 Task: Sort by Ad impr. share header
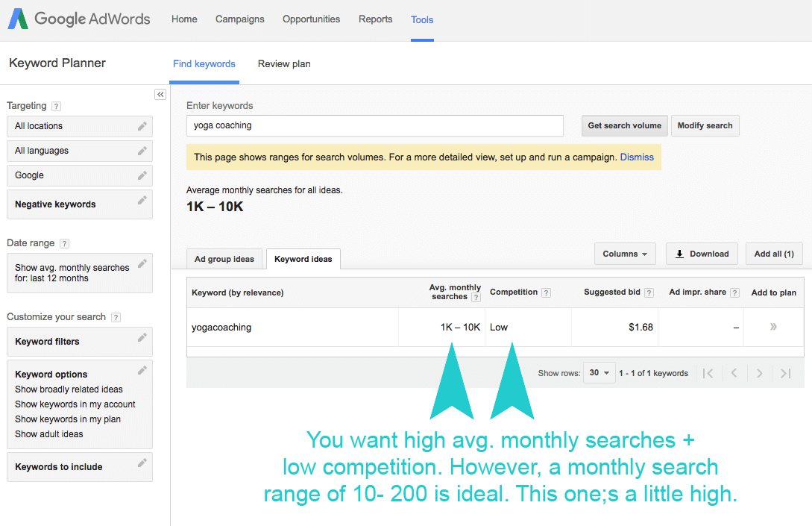(x=697, y=292)
